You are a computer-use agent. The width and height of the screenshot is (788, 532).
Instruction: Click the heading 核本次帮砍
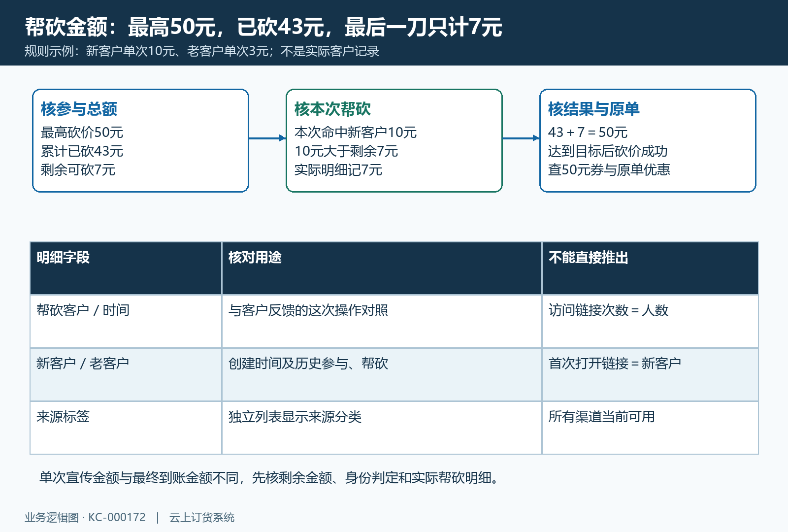tap(332, 109)
